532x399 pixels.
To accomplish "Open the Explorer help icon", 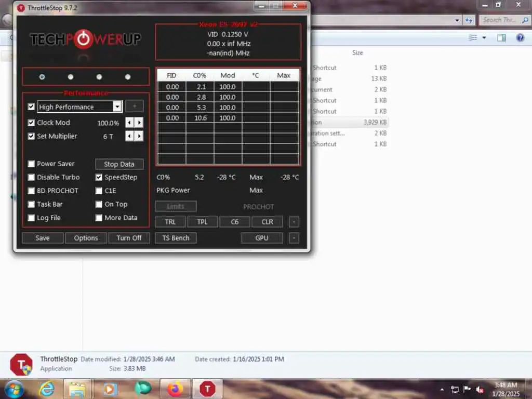I will point(520,37).
